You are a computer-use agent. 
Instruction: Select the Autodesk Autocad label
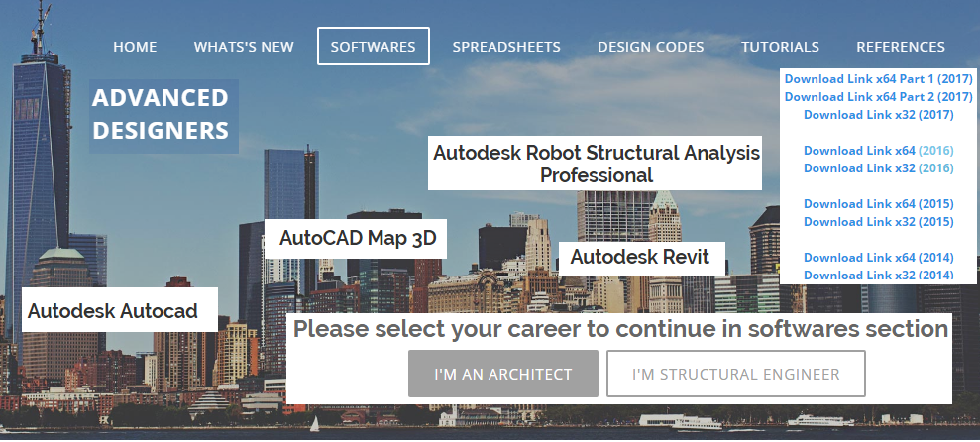point(119,310)
